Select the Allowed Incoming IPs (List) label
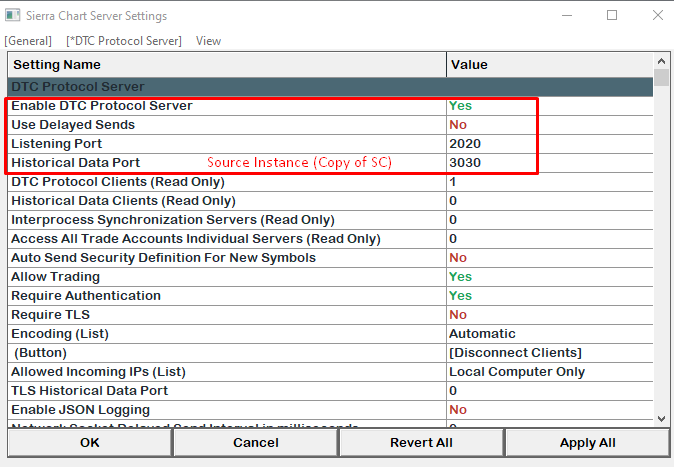The width and height of the screenshot is (674, 467). point(98,372)
